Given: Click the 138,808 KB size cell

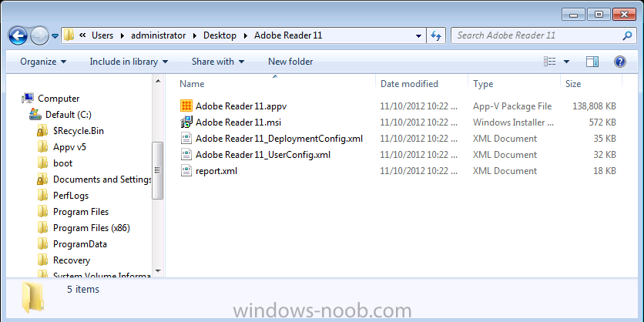Looking at the screenshot, I should (x=594, y=106).
